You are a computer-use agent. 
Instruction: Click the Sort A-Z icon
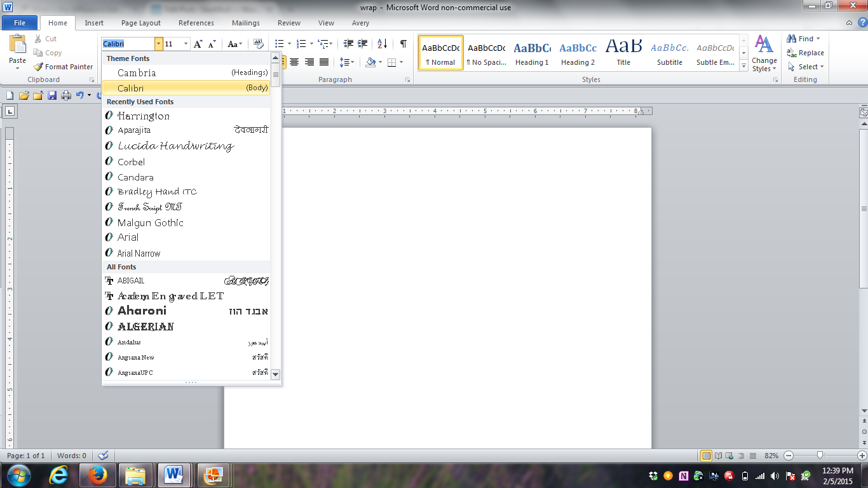[x=382, y=44]
